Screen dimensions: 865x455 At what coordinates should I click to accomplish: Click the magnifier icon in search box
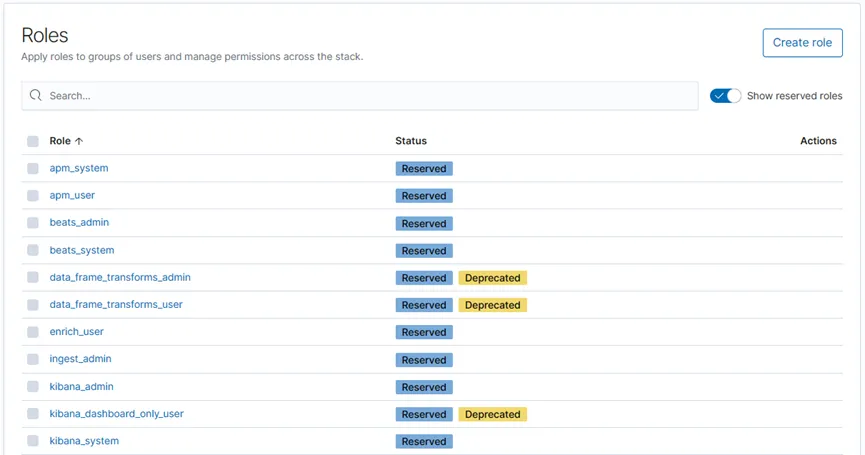coord(36,95)
